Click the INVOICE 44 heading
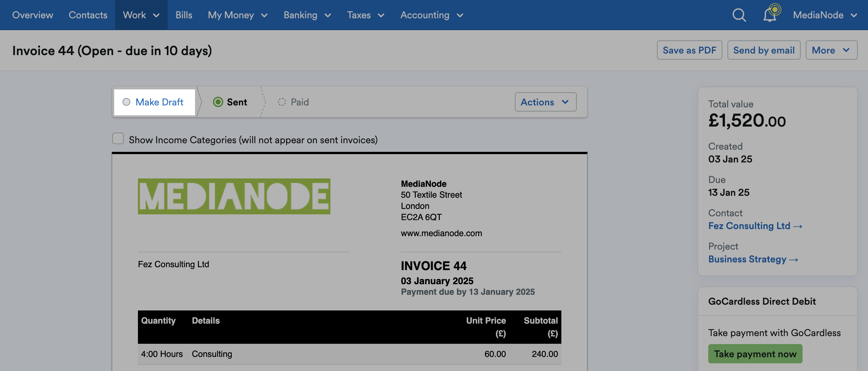 [433, 266]
